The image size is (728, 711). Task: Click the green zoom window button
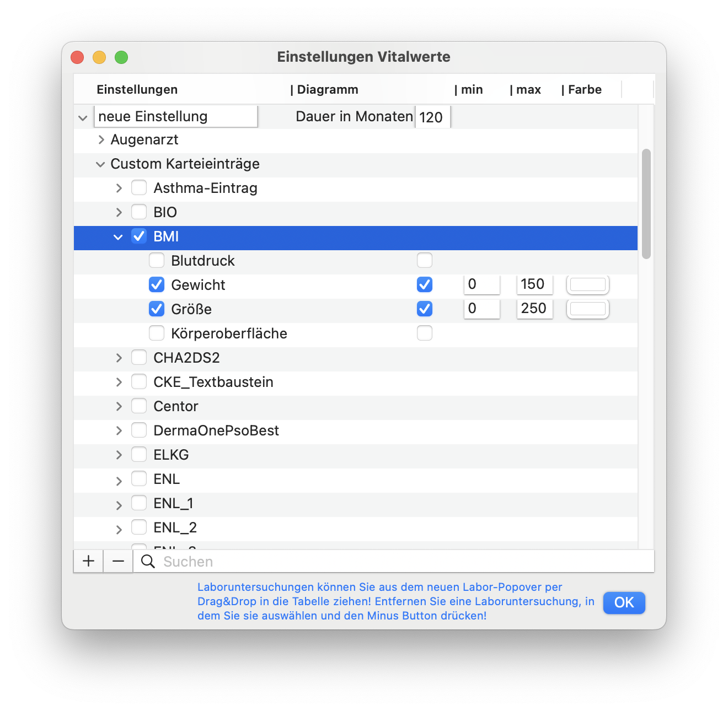point(121,57)
